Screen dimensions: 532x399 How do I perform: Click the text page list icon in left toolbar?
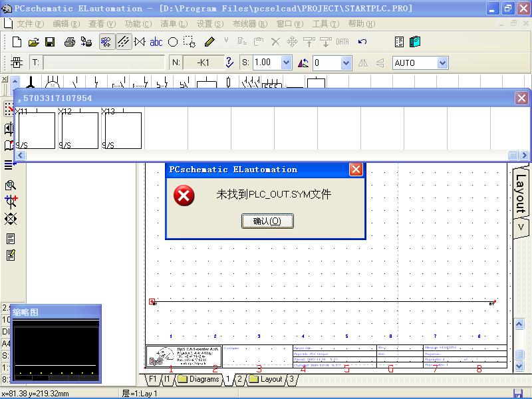(x=11, y=239)
